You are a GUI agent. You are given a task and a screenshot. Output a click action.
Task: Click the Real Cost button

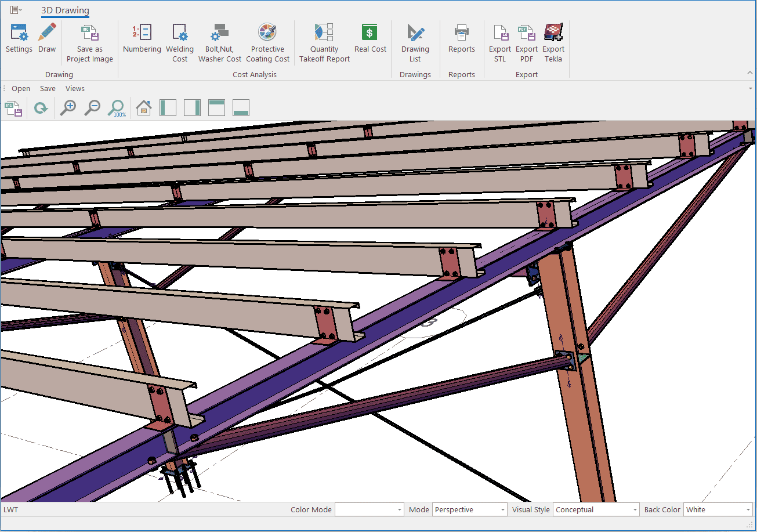[x=370, y=38]
